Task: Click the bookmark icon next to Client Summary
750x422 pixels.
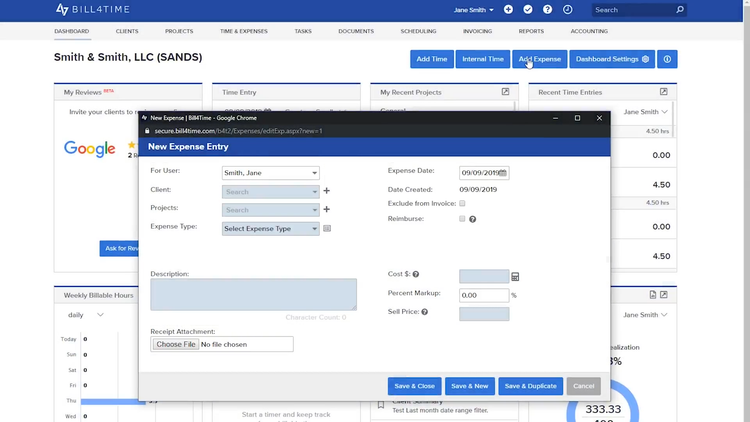Action: point(381,405)
